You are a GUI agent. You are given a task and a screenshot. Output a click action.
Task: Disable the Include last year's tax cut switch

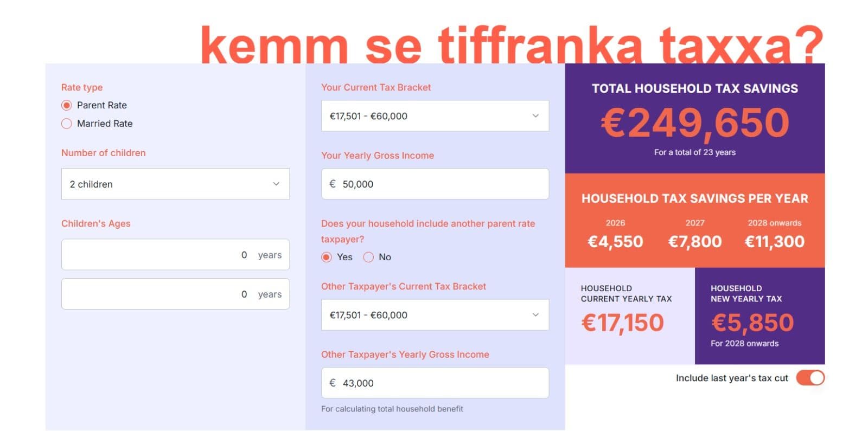tap(810, 378)
